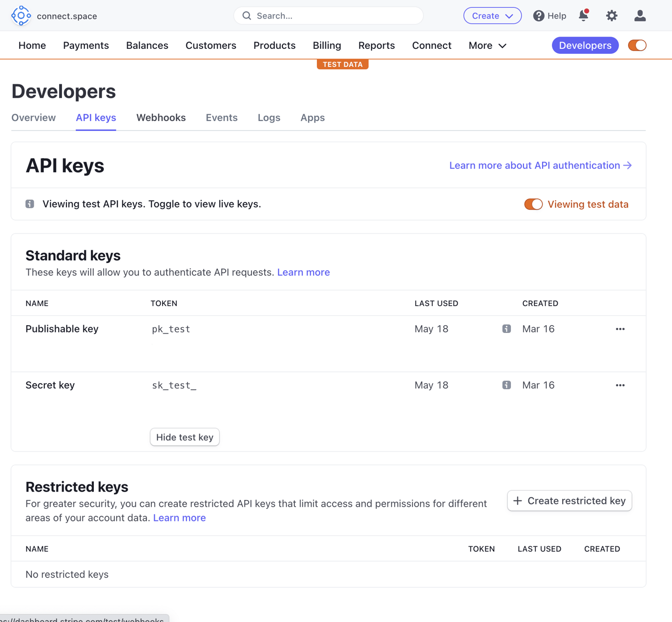Click Create restricted key
The width and height of the screenshot is (672, 622).
(569, 500)
